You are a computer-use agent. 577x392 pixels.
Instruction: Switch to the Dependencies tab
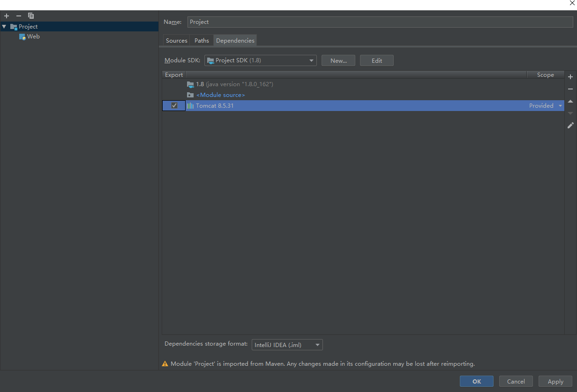[x=235, y=41]
